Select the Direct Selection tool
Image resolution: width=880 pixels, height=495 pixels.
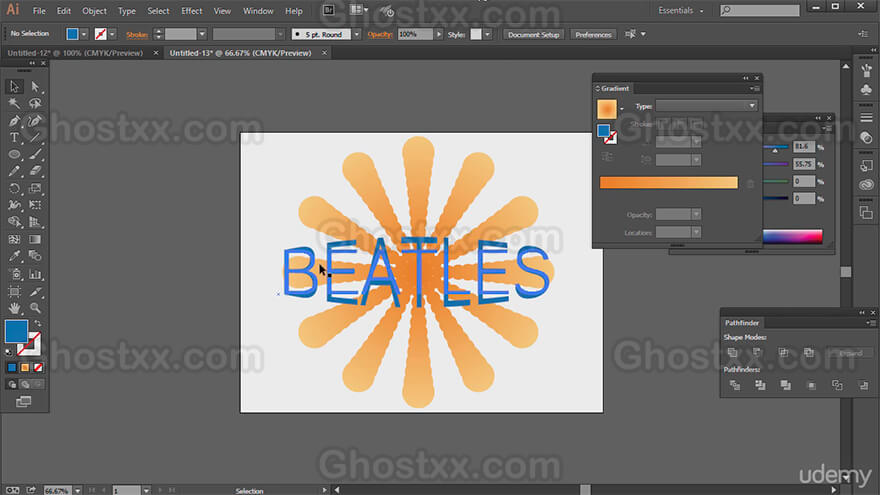[x=35, y=86]
